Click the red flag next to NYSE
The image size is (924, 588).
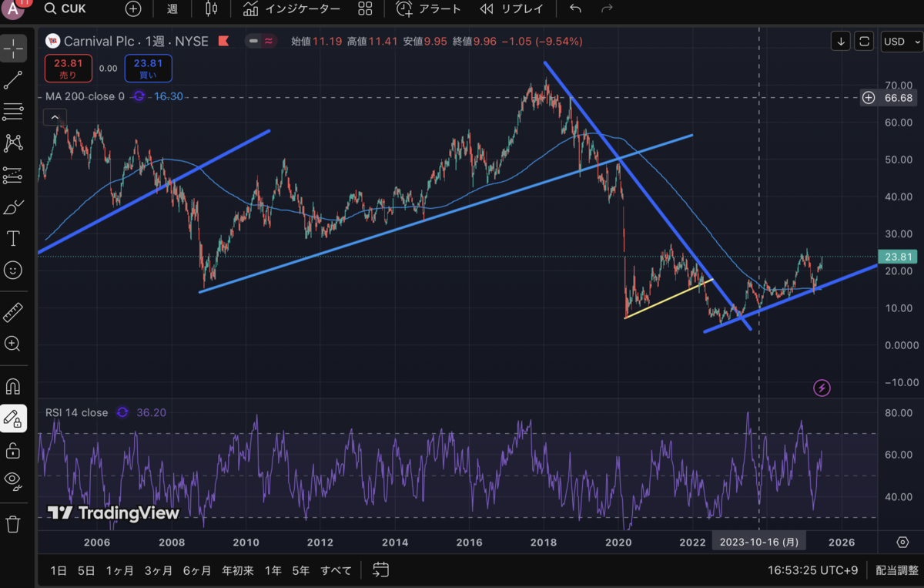223,41
